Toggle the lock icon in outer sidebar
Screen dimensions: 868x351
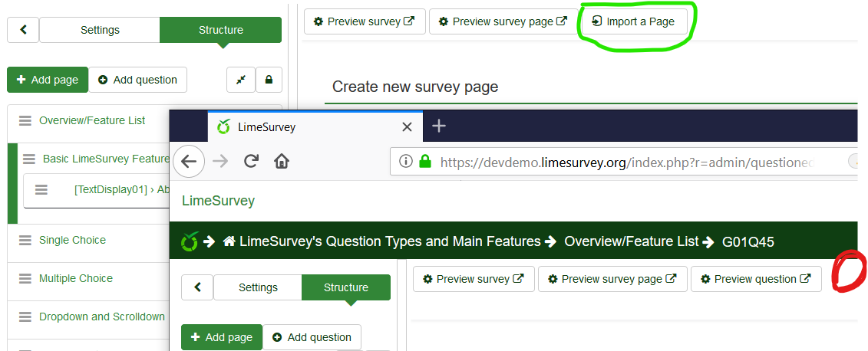[x=269, y=80]
